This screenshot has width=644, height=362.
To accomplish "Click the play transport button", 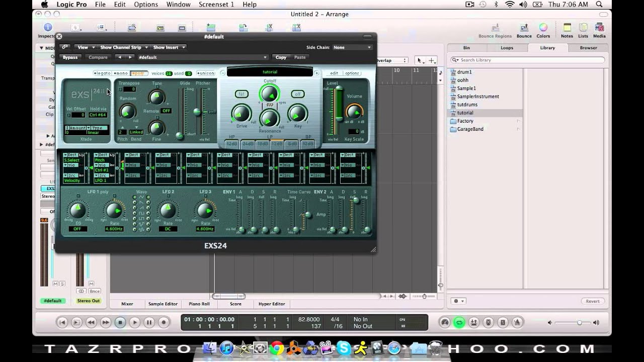I will [134, 323].
